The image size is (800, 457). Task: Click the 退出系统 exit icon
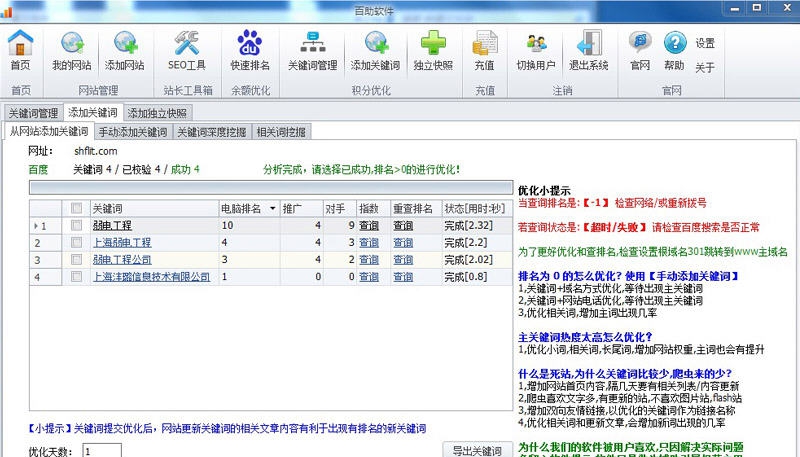588,49
